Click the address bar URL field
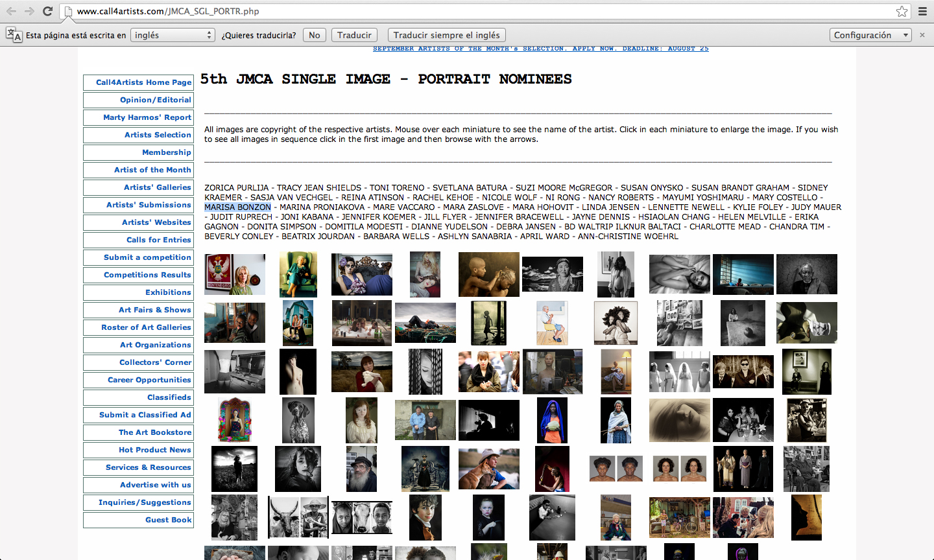934x560 pixels. point(454,11)
